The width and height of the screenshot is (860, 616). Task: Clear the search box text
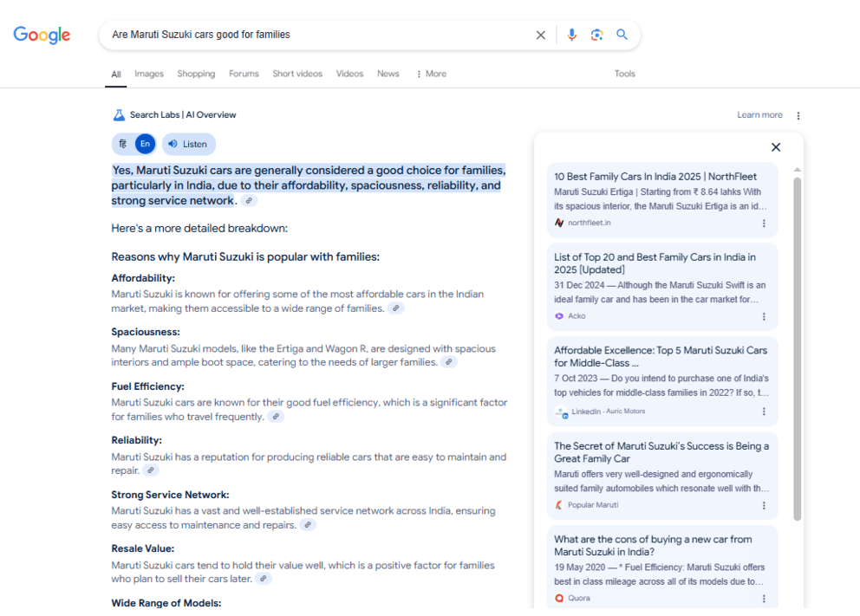540,36
